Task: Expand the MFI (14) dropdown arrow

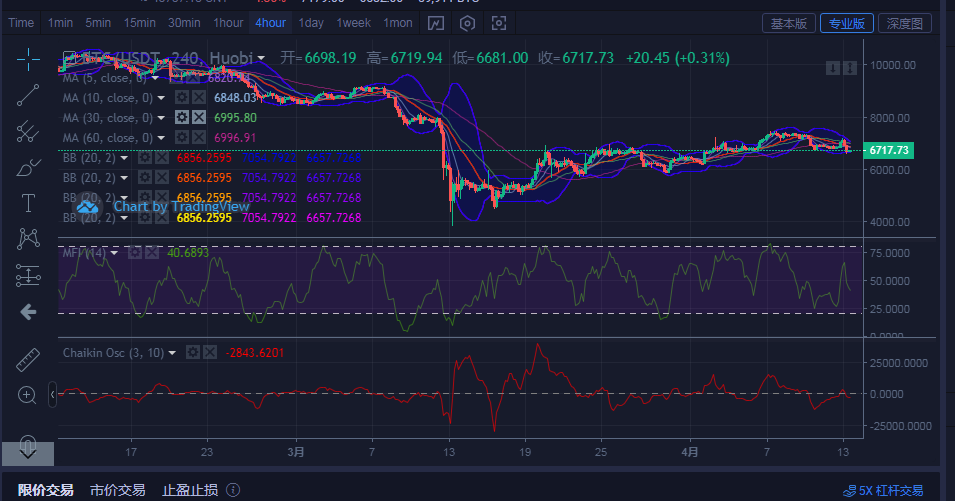Action: click(x=115, y=253)
